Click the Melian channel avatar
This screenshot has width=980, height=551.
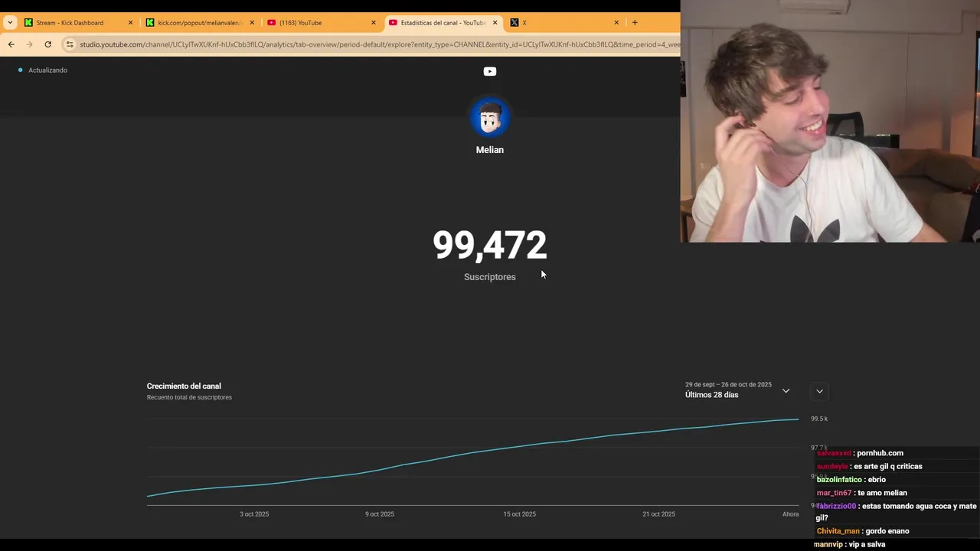(x=490, y=117)
